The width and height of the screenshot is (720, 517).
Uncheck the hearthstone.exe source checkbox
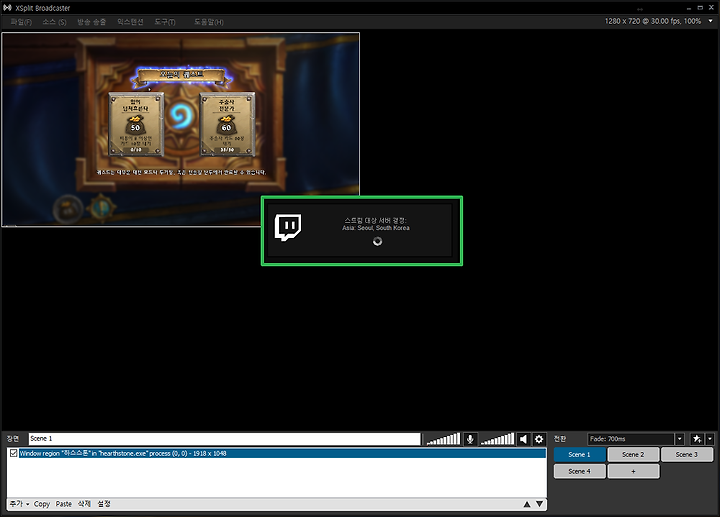coord(13,453)
